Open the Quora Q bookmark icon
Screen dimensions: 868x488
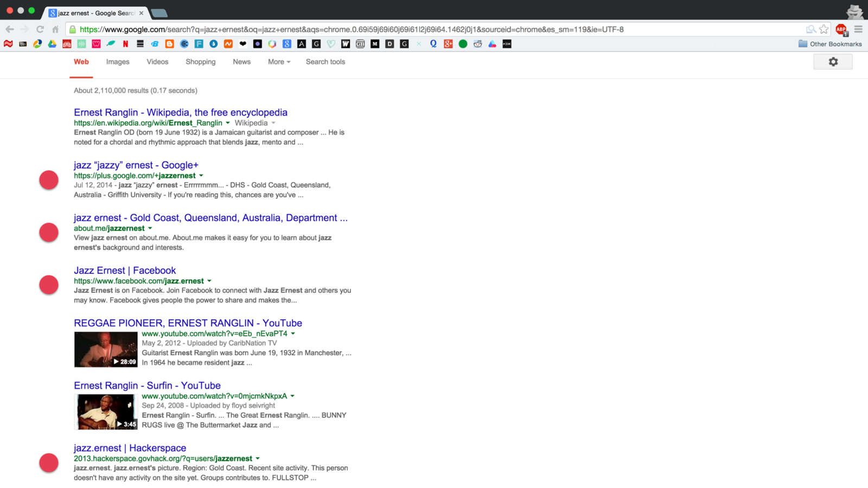(x=433, y=44)
